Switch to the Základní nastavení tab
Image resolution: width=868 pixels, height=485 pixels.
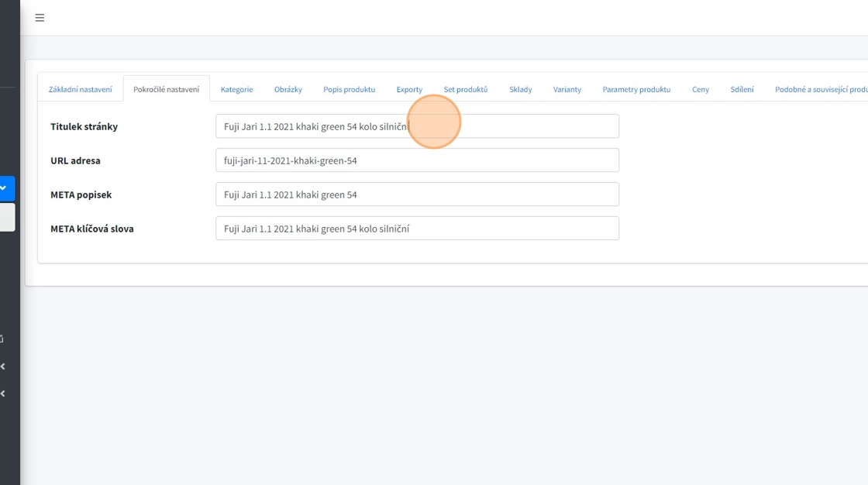81,89
